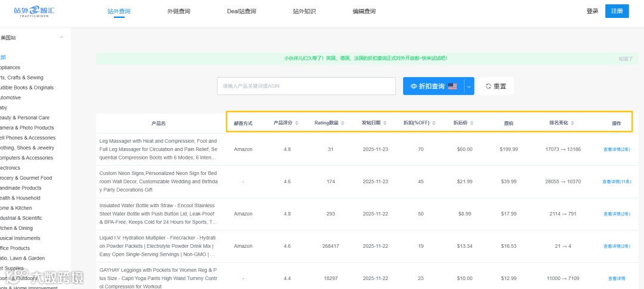The height and width of the screenshot is (289, 644).
Task: Select Musical Instruments category
Action: coord(20,238)
